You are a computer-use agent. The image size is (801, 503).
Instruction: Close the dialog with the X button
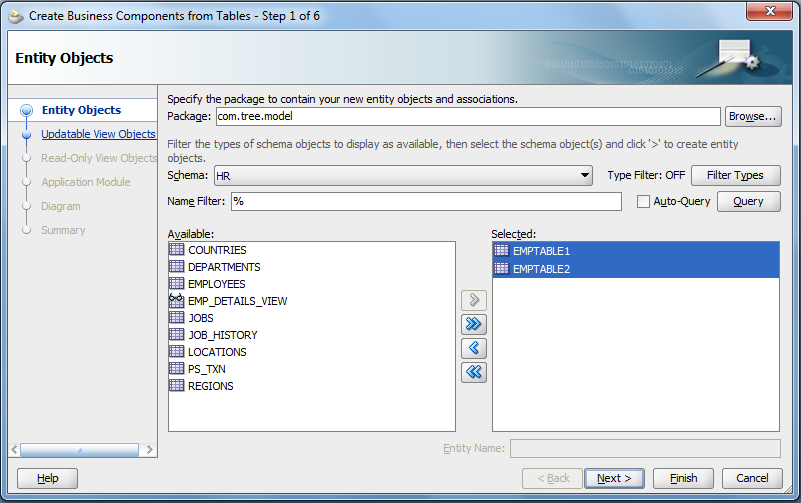click(769, 11)
